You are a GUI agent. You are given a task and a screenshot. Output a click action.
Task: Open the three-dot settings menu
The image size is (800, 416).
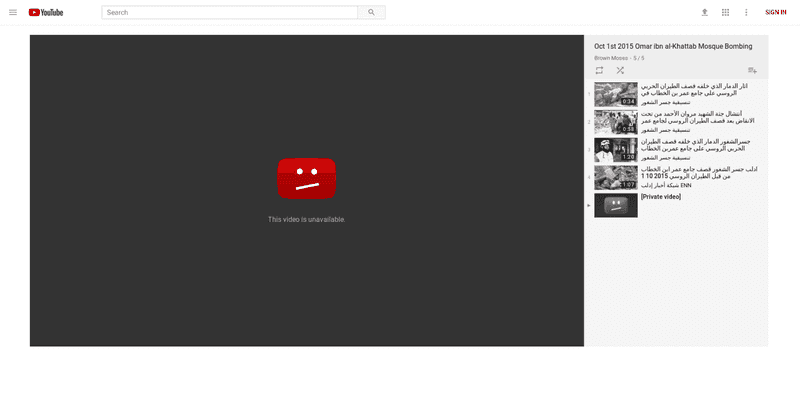(x=747, y=12)
